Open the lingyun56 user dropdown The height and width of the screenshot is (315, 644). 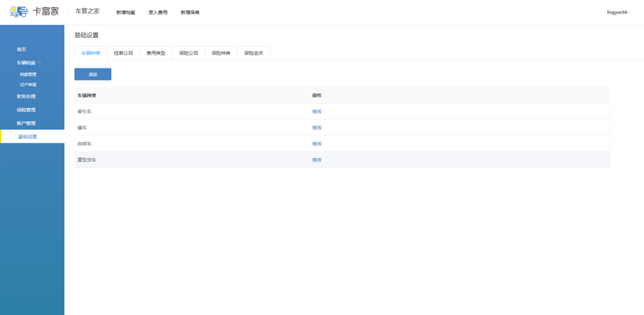(618, 12)
